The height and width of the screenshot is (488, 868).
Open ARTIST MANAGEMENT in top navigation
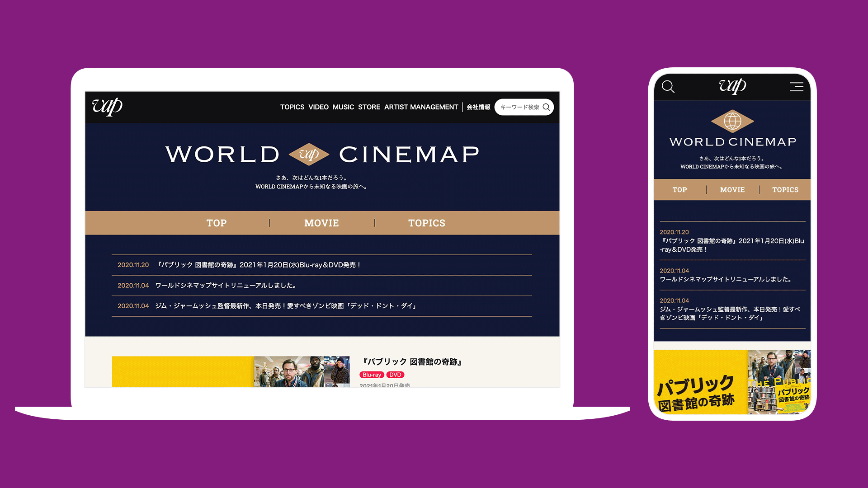coord(421,107)
